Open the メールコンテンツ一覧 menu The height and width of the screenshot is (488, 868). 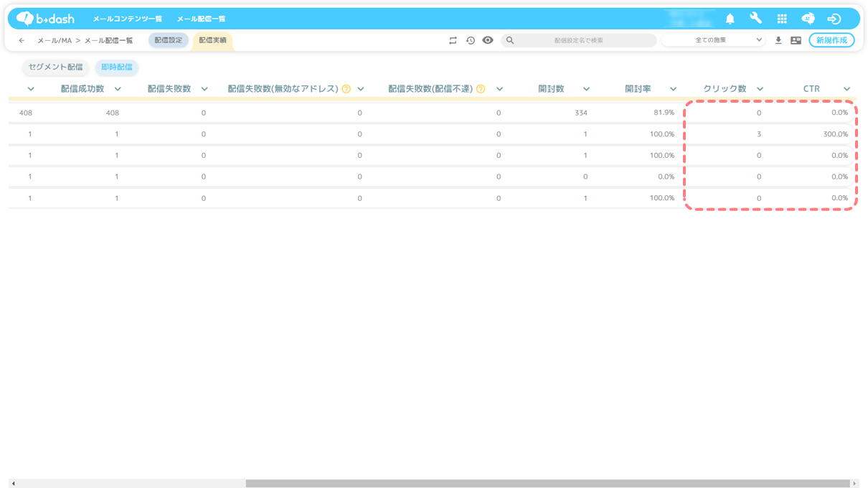pos(128,19)
